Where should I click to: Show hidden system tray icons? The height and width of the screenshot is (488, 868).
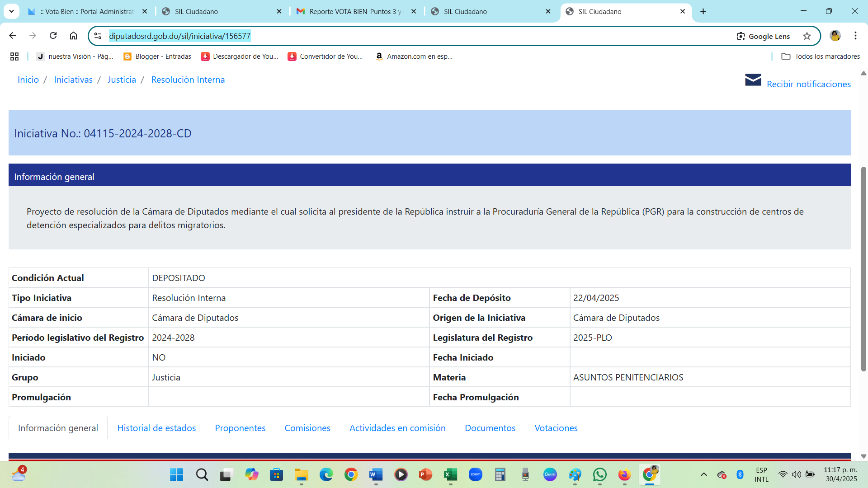[703, 474]
